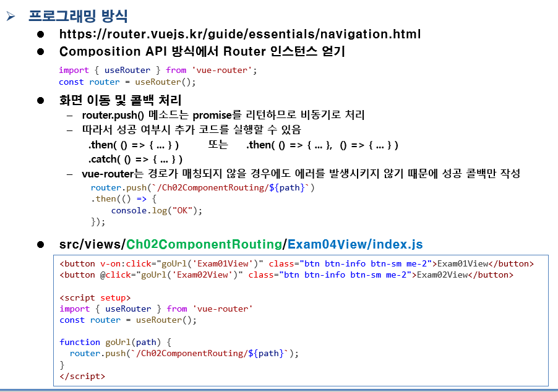Click the arrow marker before '프로그래밍 방식'
Viewport: 558px width, 392px height.
pos(11,16)
